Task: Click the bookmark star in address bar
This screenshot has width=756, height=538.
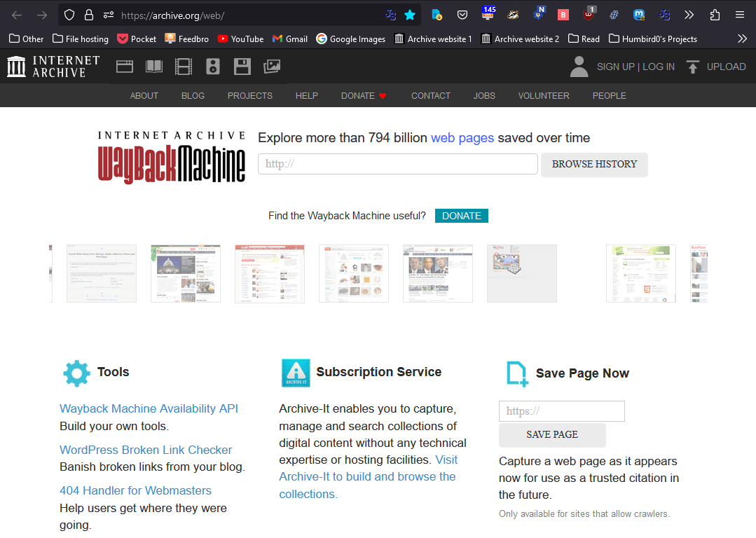Action: pos(410,15)
